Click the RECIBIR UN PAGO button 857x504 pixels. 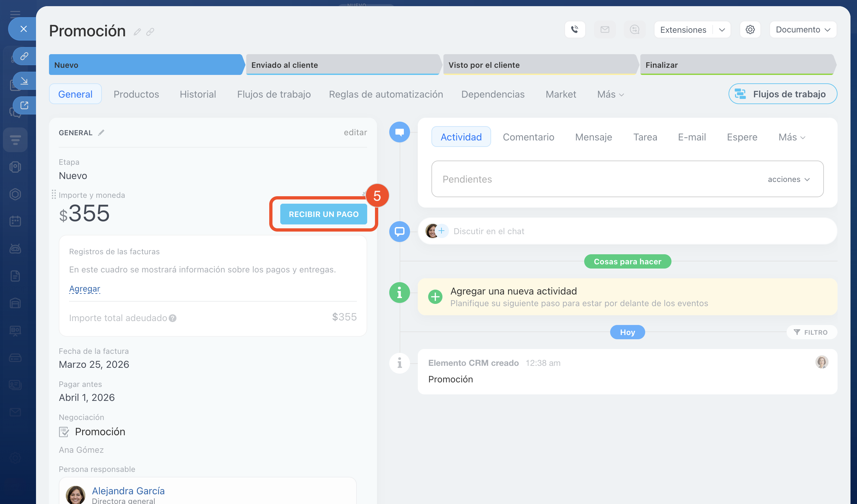coord(323,214)
